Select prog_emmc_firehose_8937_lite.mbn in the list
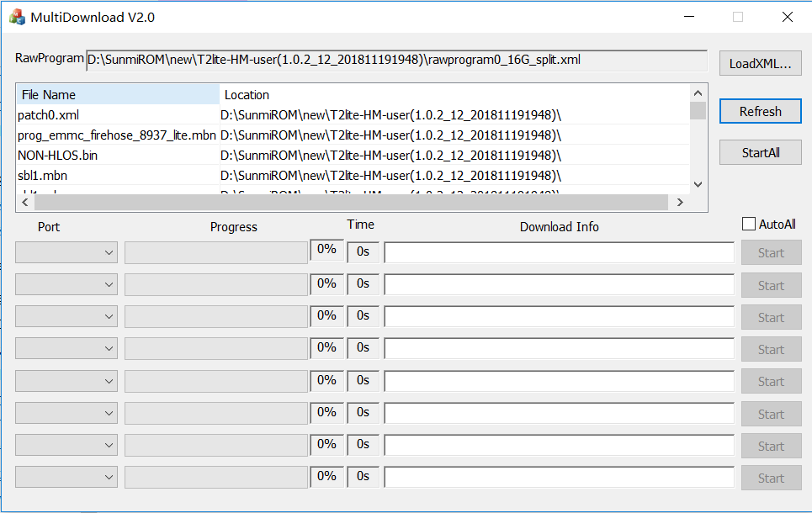The height and width of the screenshot is (513, 812). [x=116, y=135]
